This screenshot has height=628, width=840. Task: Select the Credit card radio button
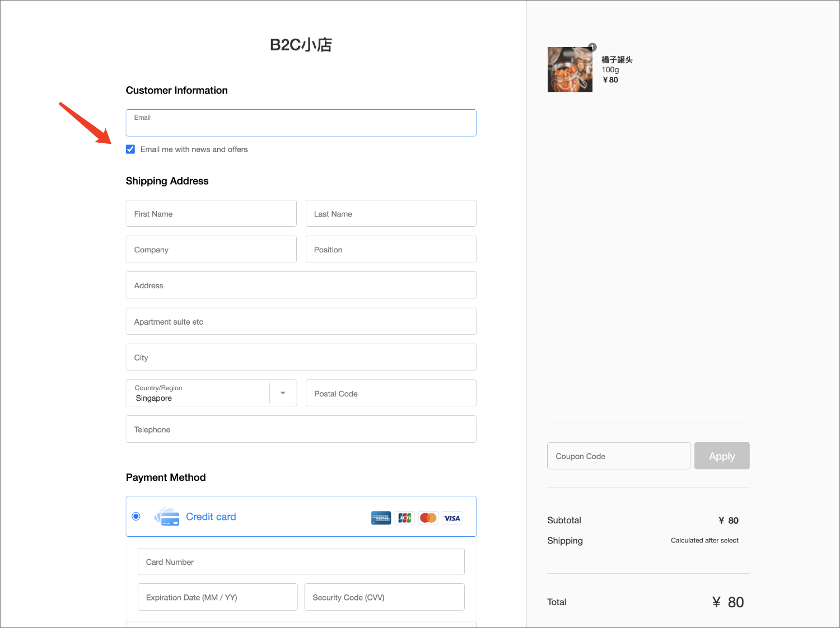(x=136, y=516)
